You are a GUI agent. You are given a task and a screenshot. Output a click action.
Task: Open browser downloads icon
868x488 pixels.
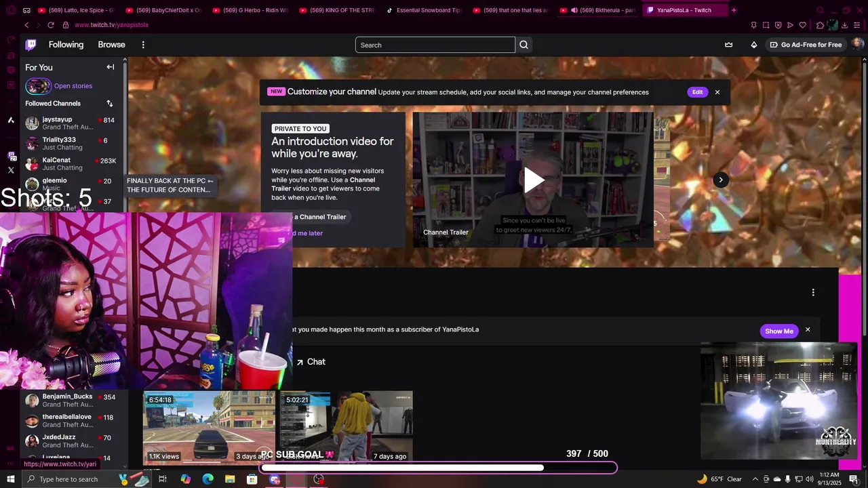(845, 25)
